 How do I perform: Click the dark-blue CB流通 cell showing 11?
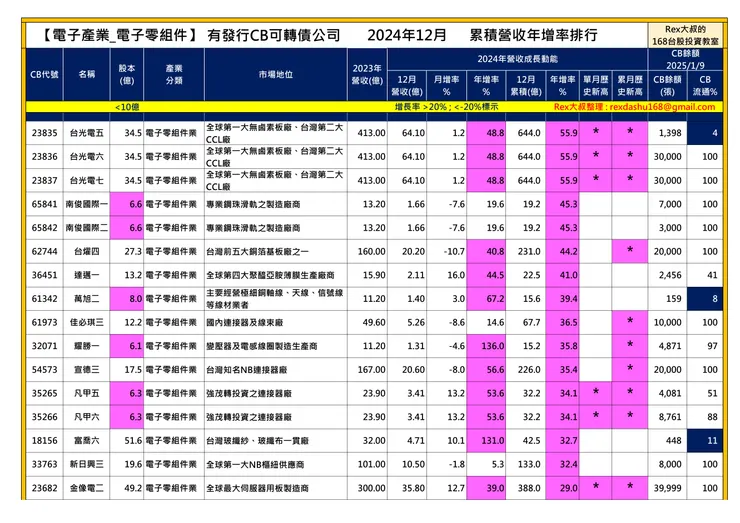705,440
